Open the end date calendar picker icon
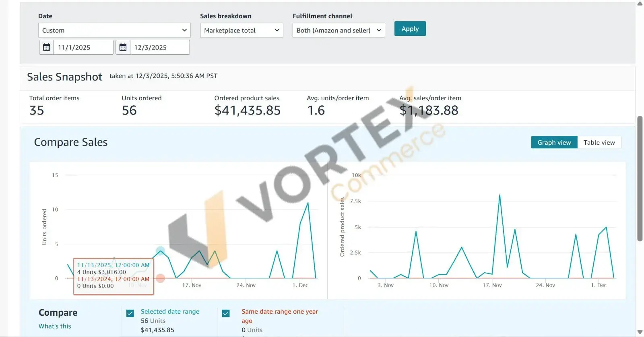The width and height of the screenshot is (644, 337). 123,47
